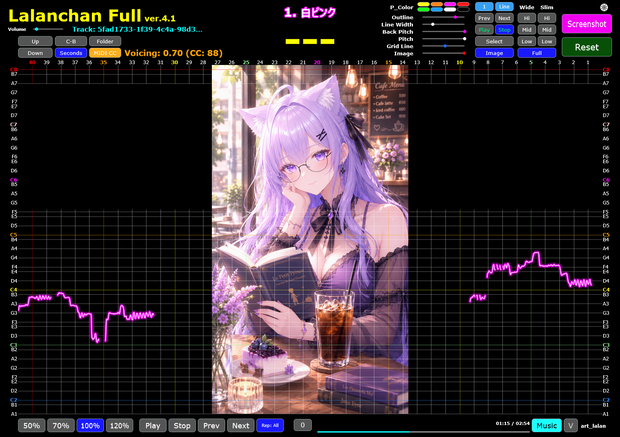
Task: Select Mid under Wide
Action: 527,30
